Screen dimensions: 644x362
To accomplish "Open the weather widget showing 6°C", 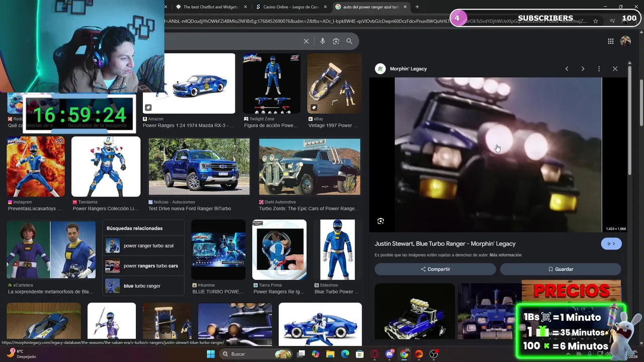I will 21,354.
